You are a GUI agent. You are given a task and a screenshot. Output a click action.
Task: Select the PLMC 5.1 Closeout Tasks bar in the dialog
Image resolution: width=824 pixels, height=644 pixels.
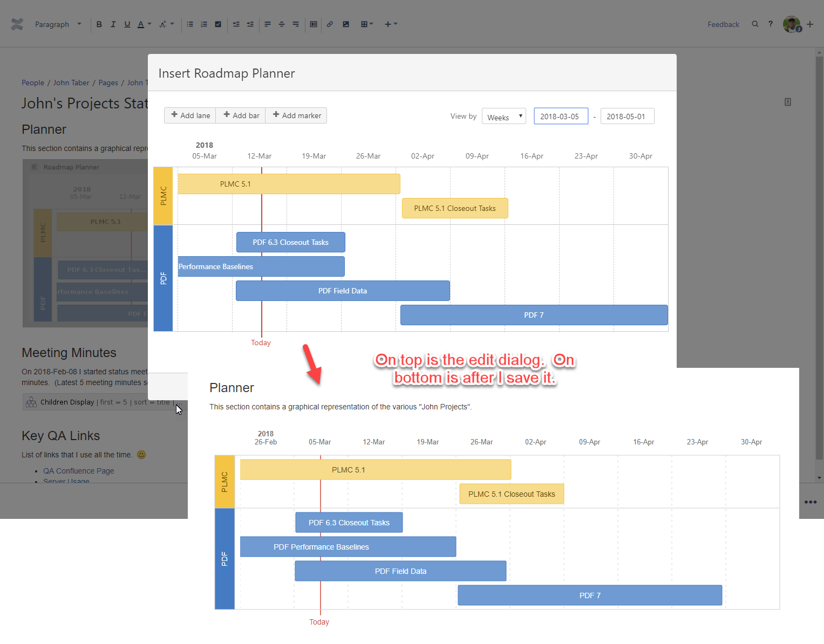(x=455, y=208)
